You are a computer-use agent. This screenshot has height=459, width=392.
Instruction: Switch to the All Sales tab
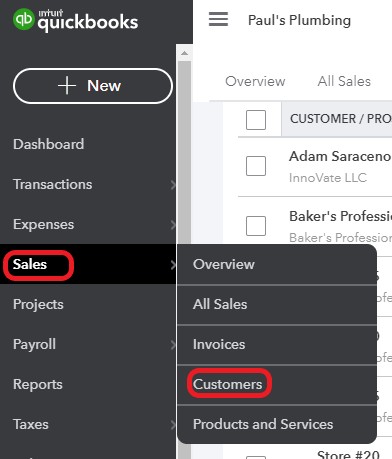pos(344,81)
